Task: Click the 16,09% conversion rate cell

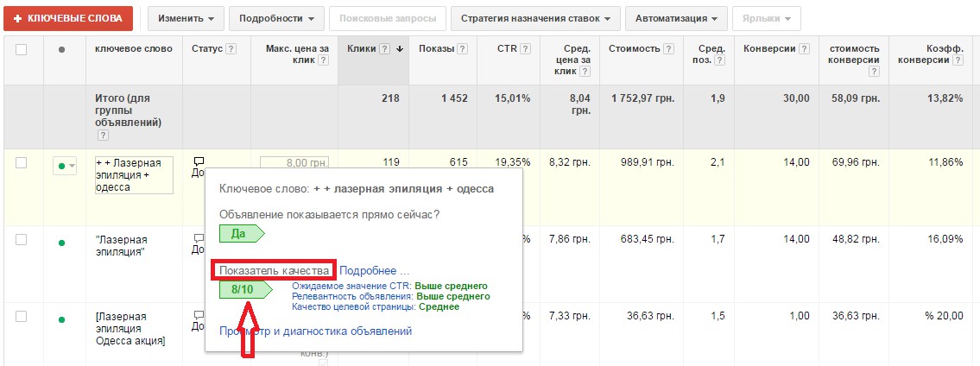Action: [x=947, y=238]
